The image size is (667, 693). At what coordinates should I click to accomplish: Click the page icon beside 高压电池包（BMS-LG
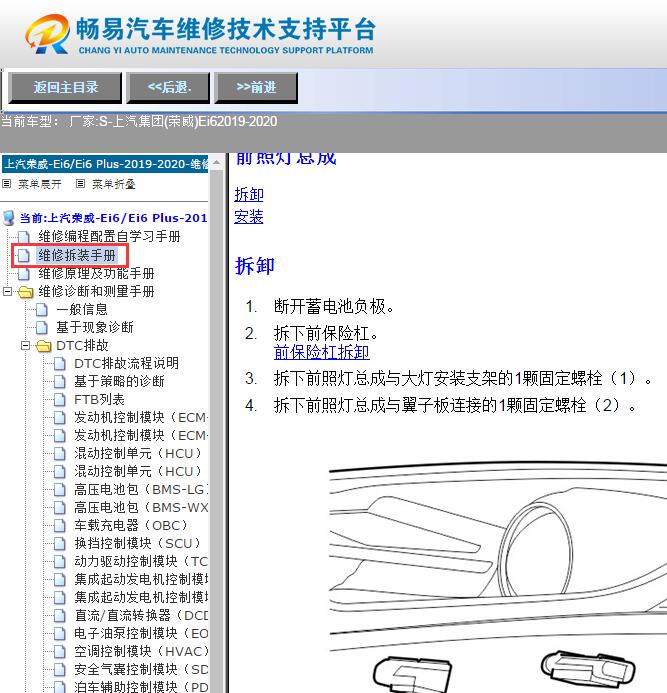pyautogui.click(x=60, y=490)
